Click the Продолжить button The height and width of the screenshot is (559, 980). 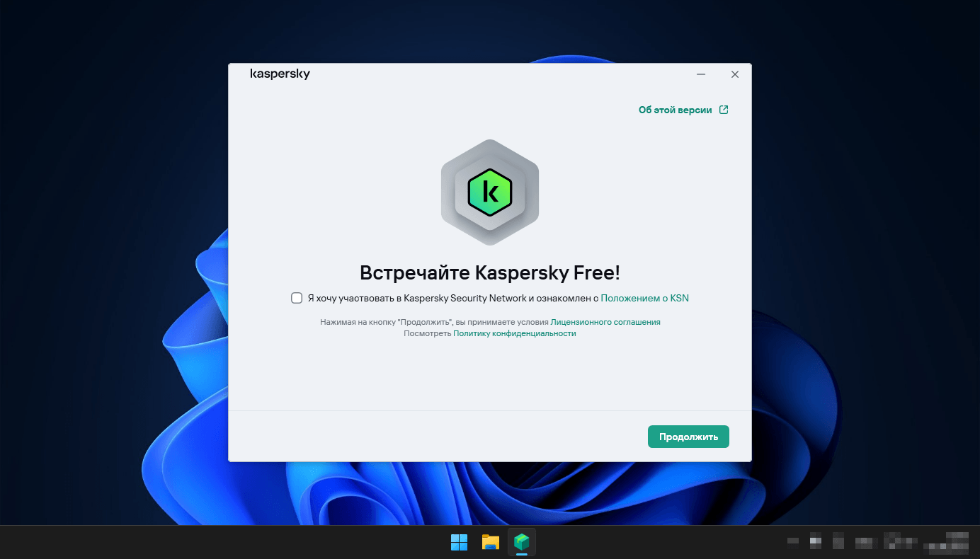tap(688, 437)
